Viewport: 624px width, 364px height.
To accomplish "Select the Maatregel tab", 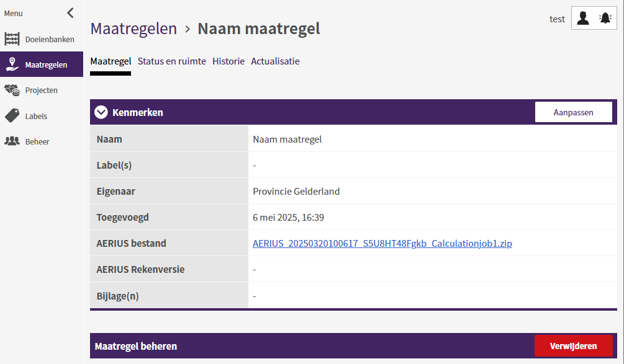I will 111,61.
